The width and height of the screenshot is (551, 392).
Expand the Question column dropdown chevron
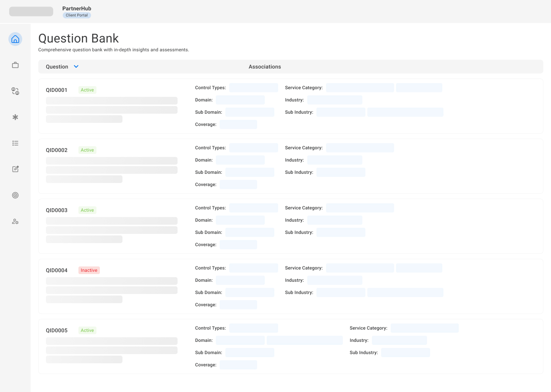[76, 67]
